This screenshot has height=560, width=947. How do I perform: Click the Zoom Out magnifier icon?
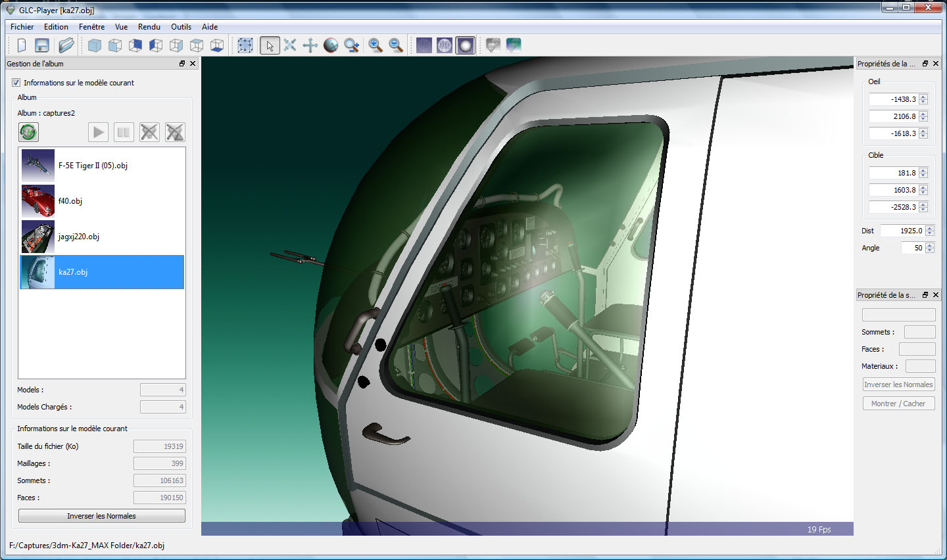(396, 45)
